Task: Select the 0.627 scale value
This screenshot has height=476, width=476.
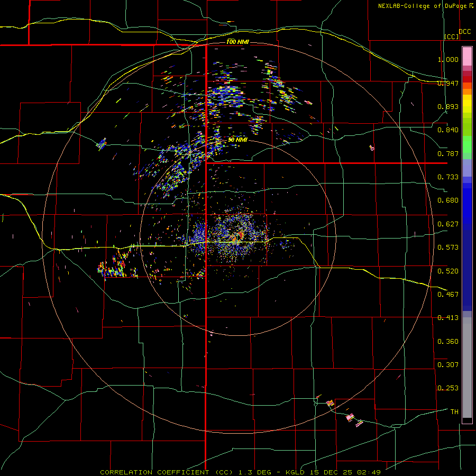Action: (448, 224)
